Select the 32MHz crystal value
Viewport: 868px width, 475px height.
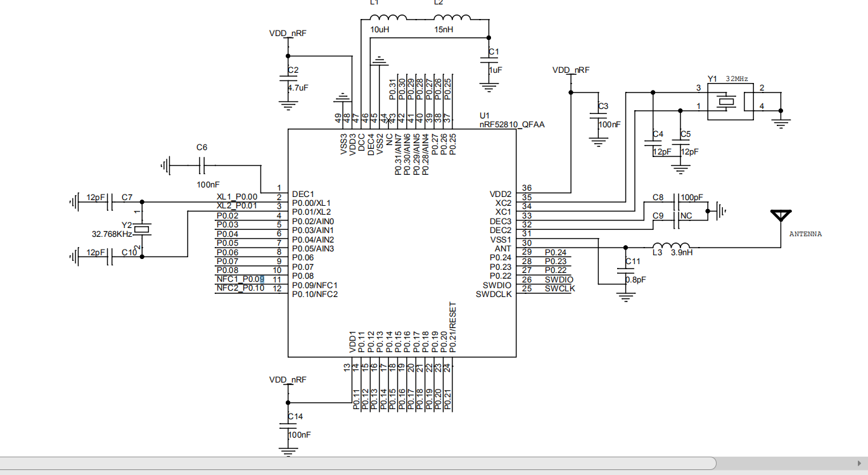pos(736,79)
